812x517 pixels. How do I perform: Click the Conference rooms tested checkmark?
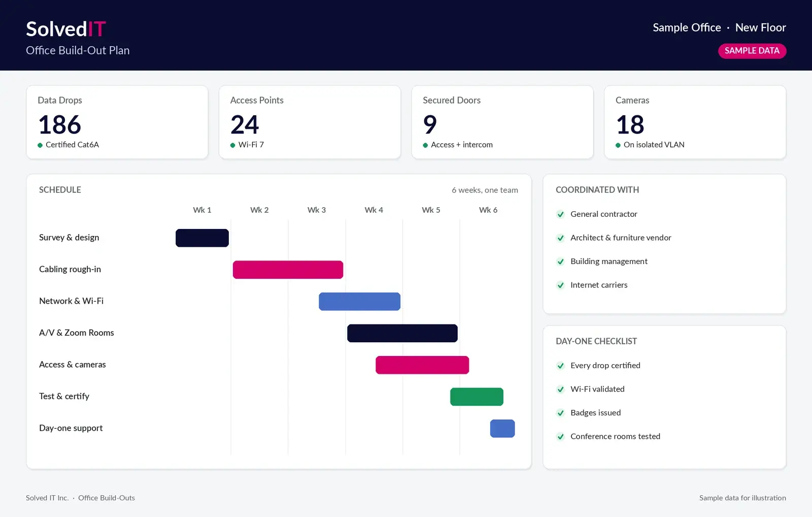[x=560, y=436]
